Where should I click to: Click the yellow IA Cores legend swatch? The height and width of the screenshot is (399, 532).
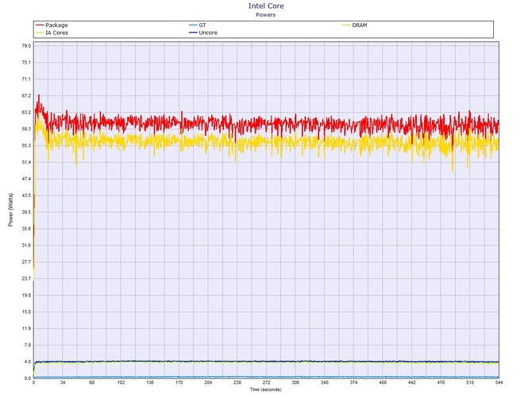point(40,33)
